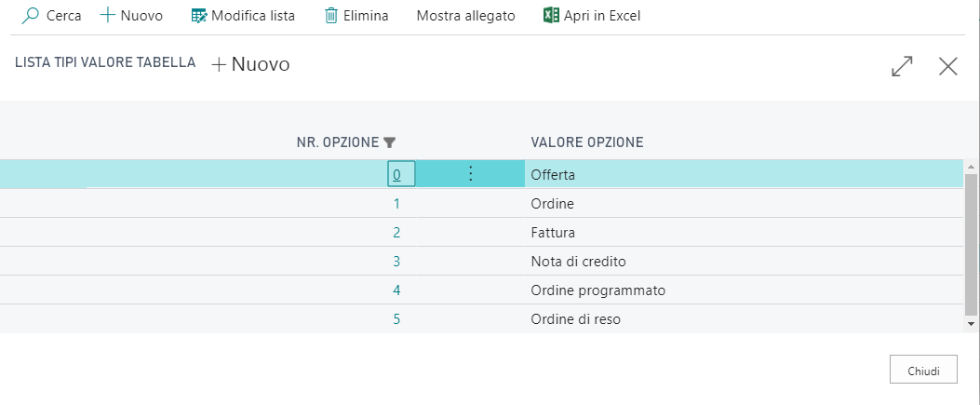
Task: Click the Elimina trash can icon
Action: [331, 16]
